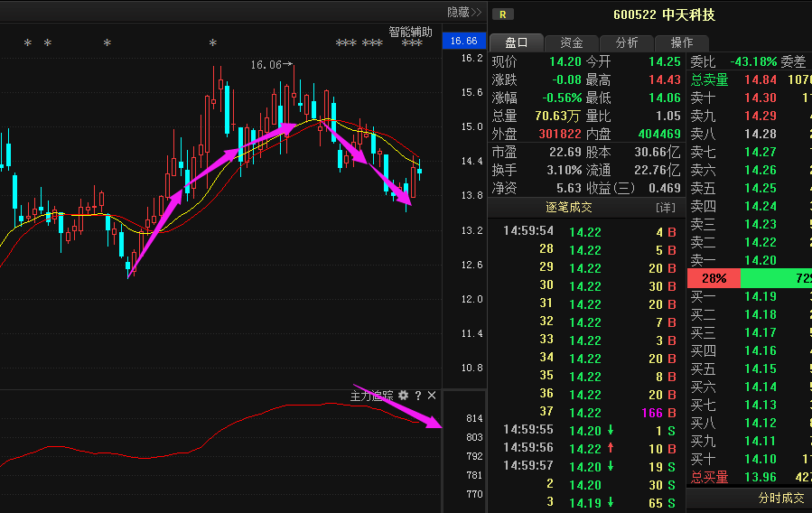Click 总卖量 row price 14.84

point(761,79)
